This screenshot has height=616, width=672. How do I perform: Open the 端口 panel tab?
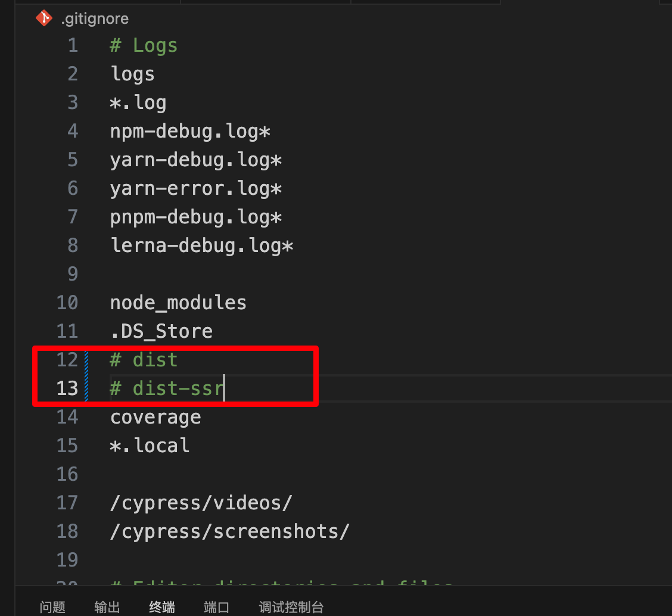[216, 607]
